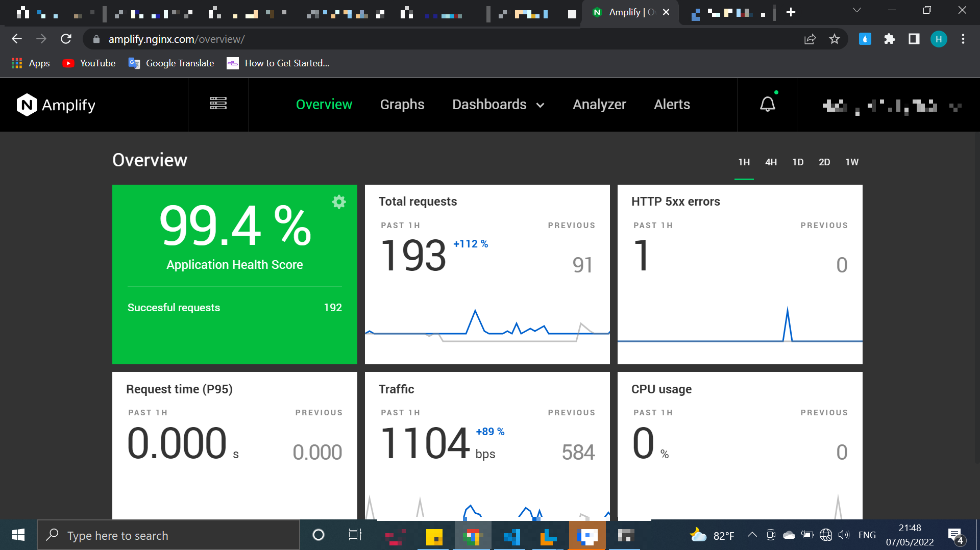
Task: Click the browser extensions puzzle icon
Action: click(890, 39)
